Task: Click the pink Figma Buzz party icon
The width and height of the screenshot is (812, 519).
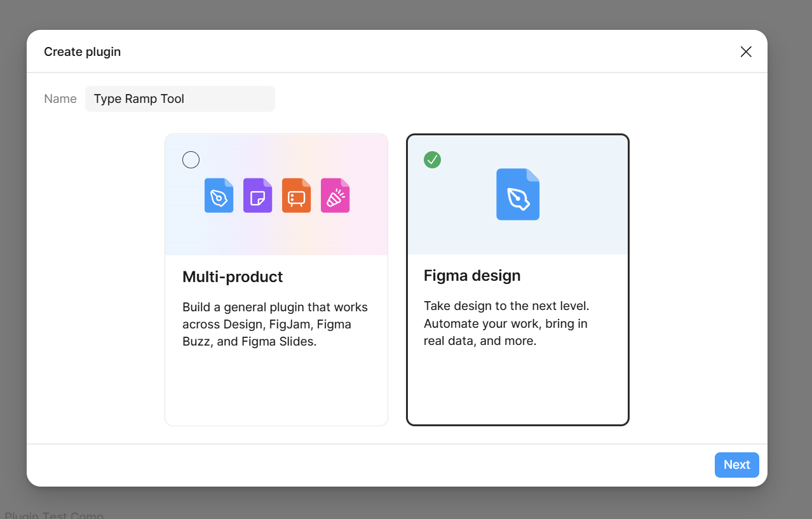Action: click(x=335, y=195)
